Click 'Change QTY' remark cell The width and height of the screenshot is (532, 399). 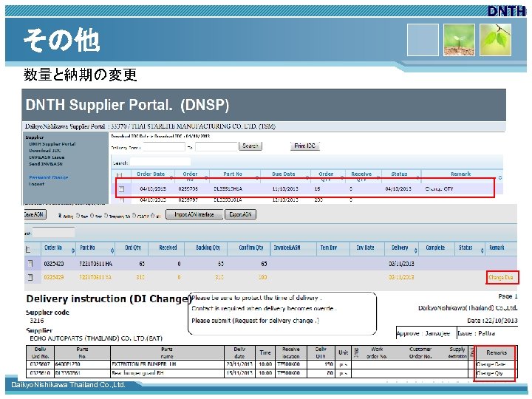pos(439,189)
